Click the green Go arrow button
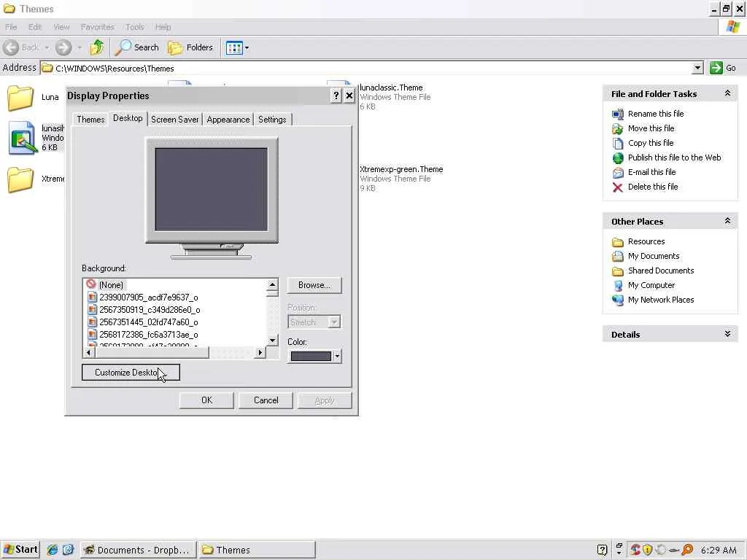 pos(716,68)
